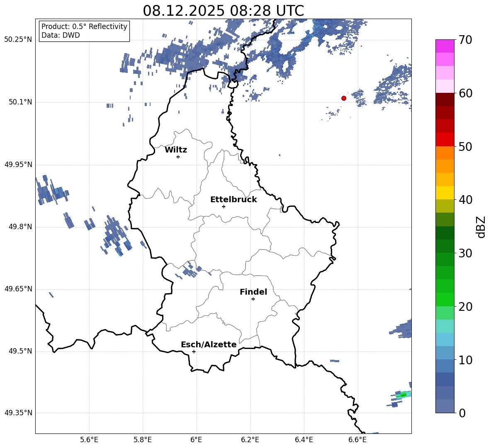Click the dark maroon swatch below 60

coord(445,100)
